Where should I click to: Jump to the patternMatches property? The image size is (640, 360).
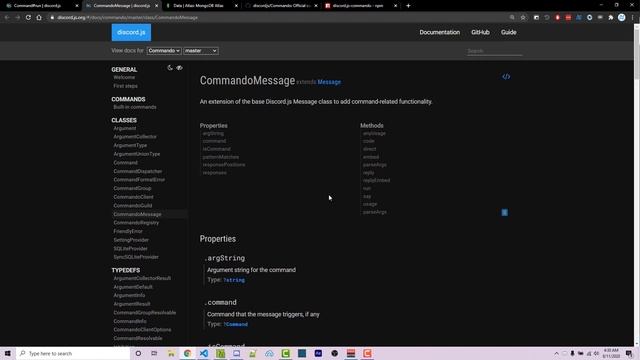[x=221, y=157]
